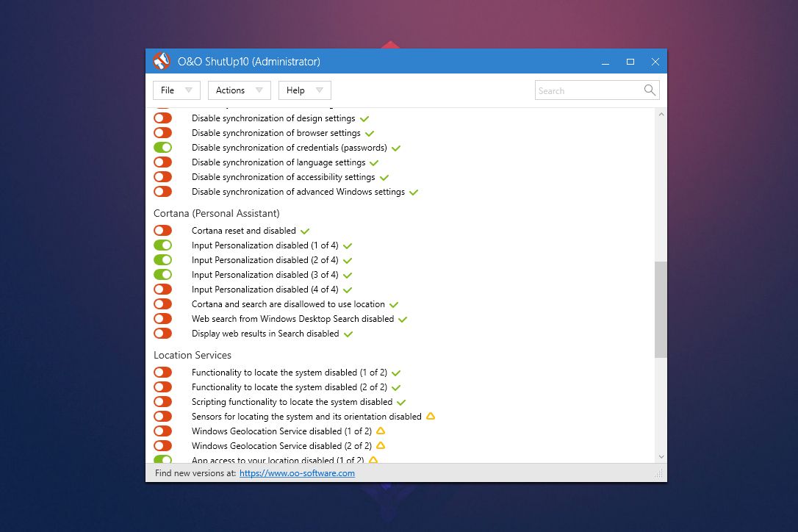This screenshot has height=532, width=798.
Task: Enable Input Personalization disabled (4 of 4)
Action: coord(163,290)
